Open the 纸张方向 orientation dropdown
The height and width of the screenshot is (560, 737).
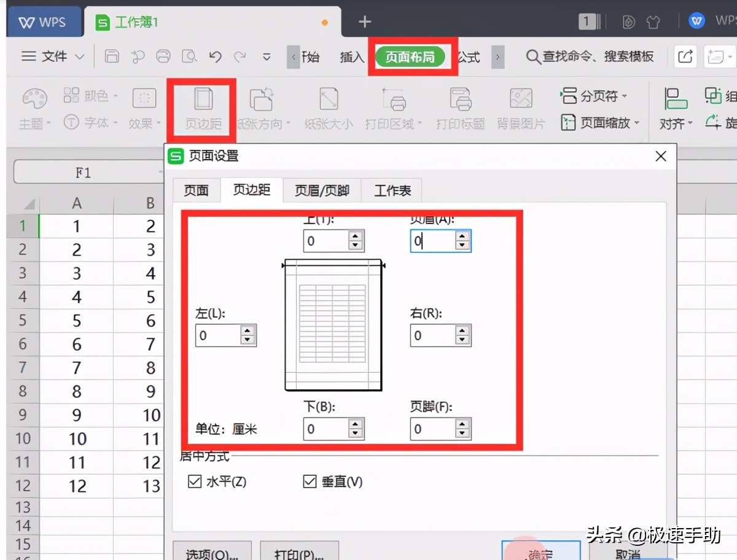(x=263, y=109)
